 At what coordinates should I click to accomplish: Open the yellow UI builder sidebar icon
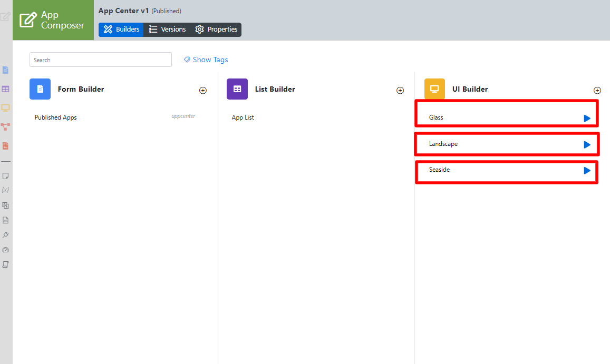(x=6, y=108)
